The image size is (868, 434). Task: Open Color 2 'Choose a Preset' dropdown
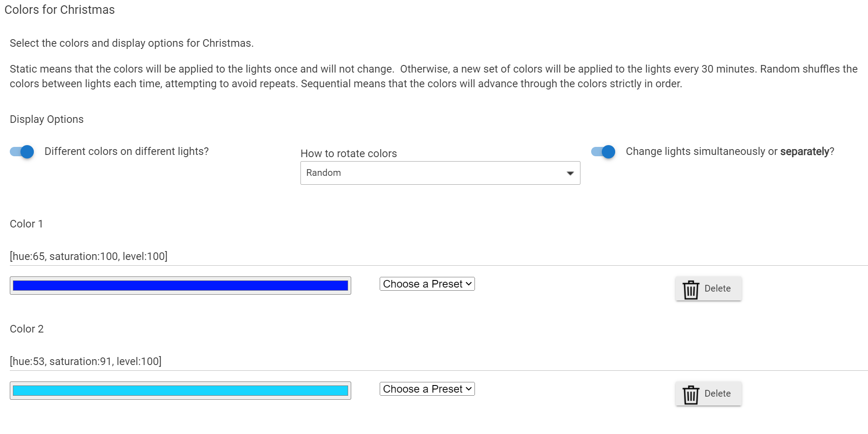427,389
